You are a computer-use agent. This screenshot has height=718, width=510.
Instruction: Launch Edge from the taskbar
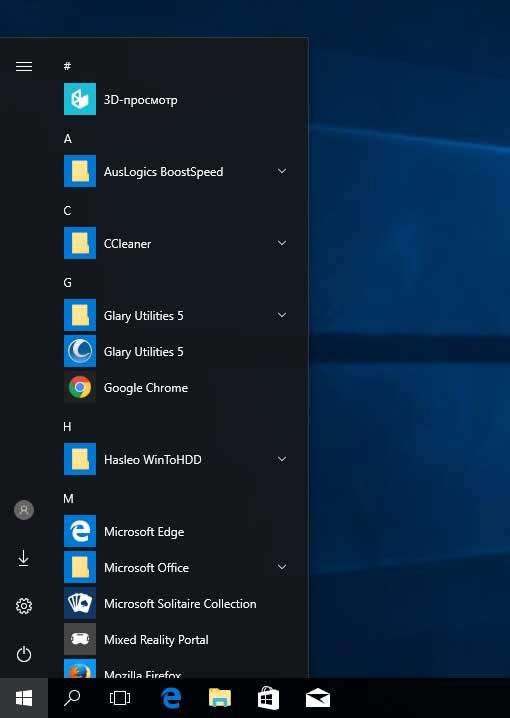171,698
